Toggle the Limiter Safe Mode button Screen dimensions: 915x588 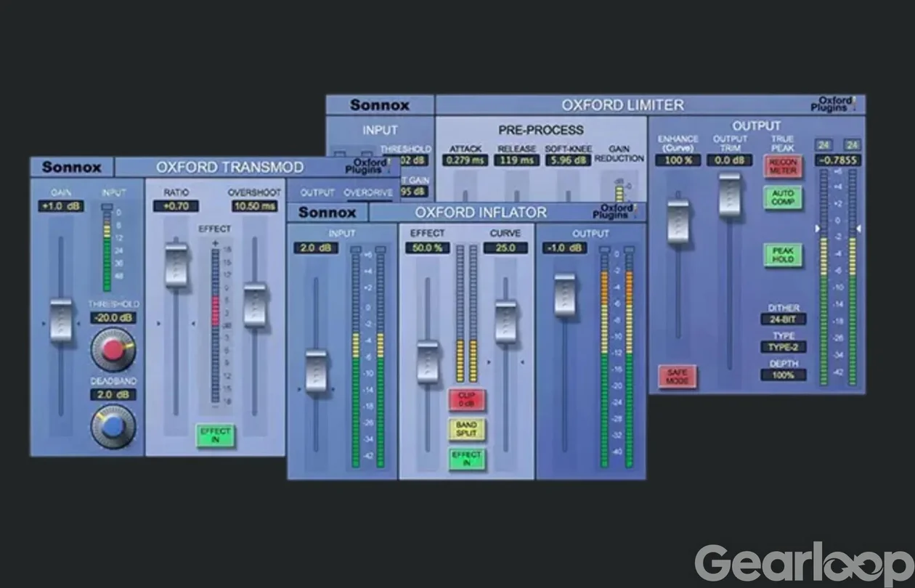click(x=677, y=376)
